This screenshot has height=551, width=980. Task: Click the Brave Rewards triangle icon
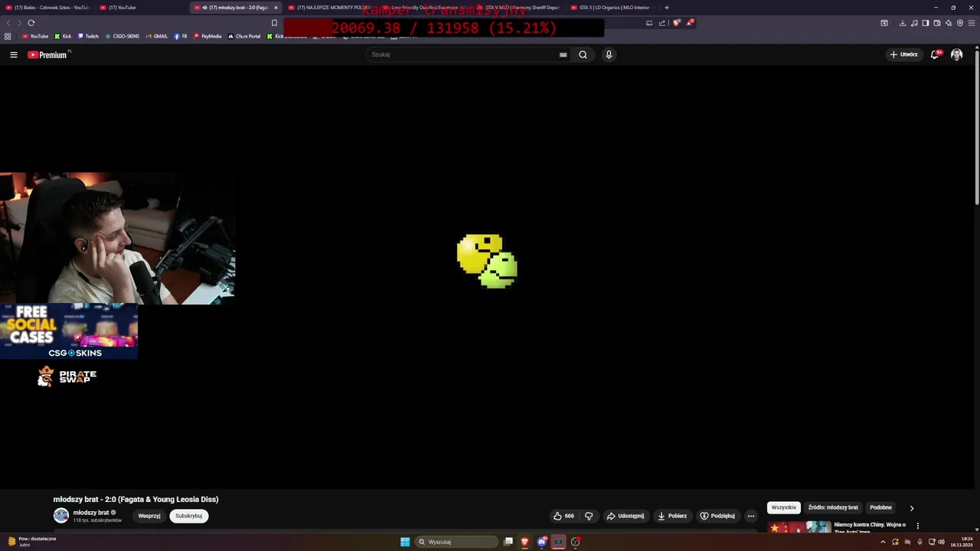click(690, 23)
